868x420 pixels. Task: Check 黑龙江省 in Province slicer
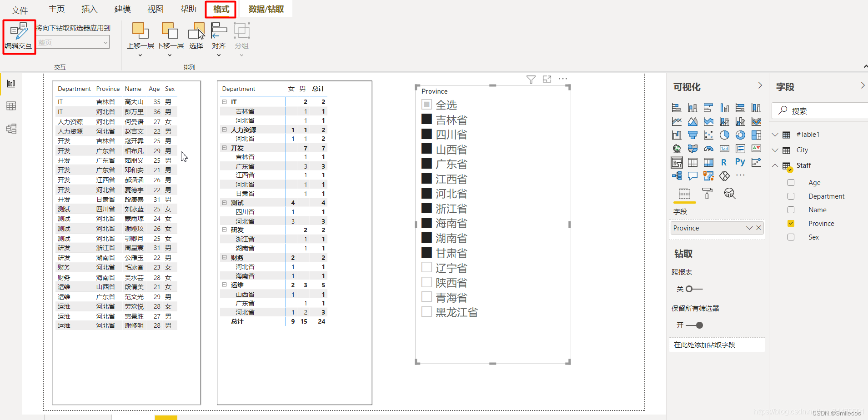(426, 312)
